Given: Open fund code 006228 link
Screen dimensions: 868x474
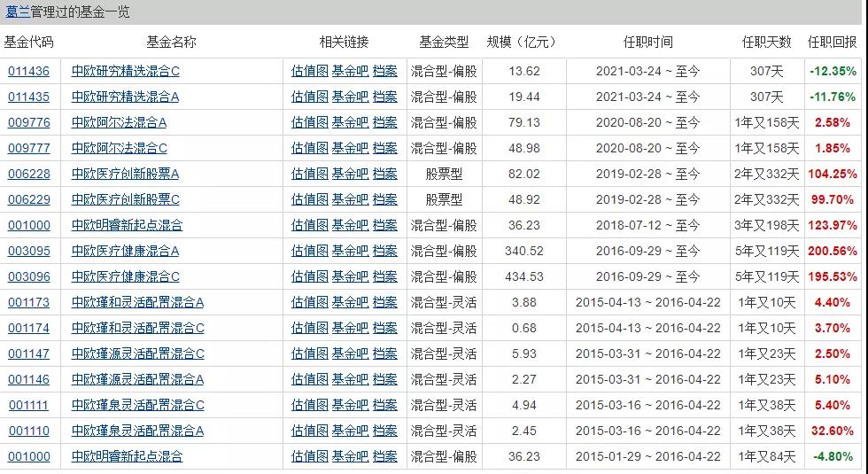Looking at the screenshot, I should pos(28,174).
